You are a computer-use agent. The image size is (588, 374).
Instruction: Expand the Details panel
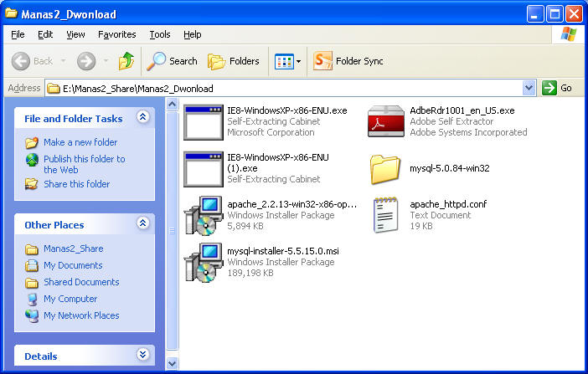tap(142, 355)
